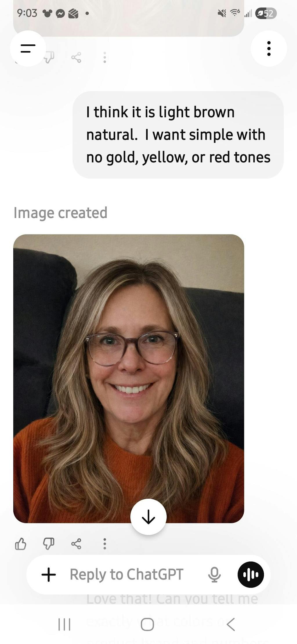The height and width of the screenshot is (644, 297).
Task: Tap the share icon below the top image
Action: [x=76, y=57]
